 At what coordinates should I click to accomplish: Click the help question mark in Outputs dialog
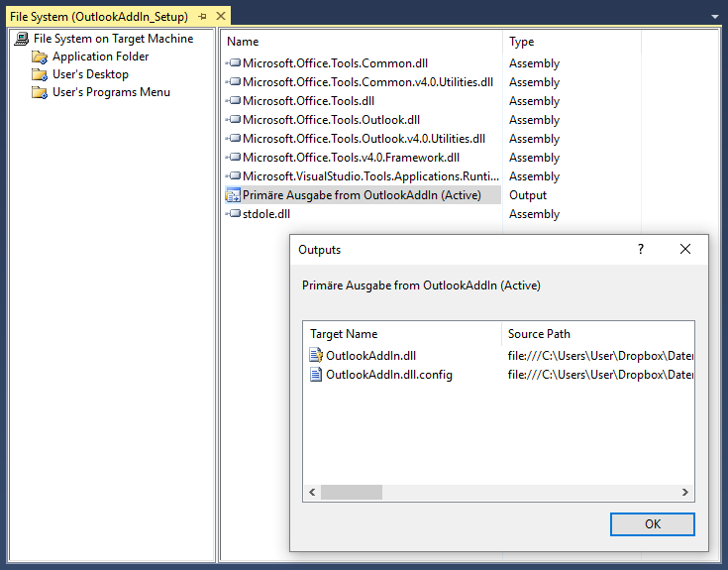click(641, 250)
